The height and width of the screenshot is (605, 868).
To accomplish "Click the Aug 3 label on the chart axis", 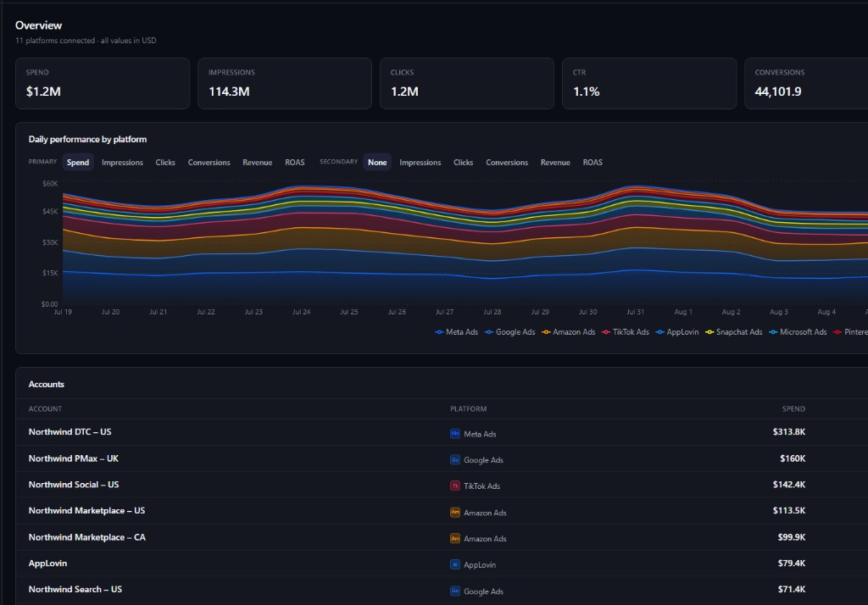I will (778, 312).
